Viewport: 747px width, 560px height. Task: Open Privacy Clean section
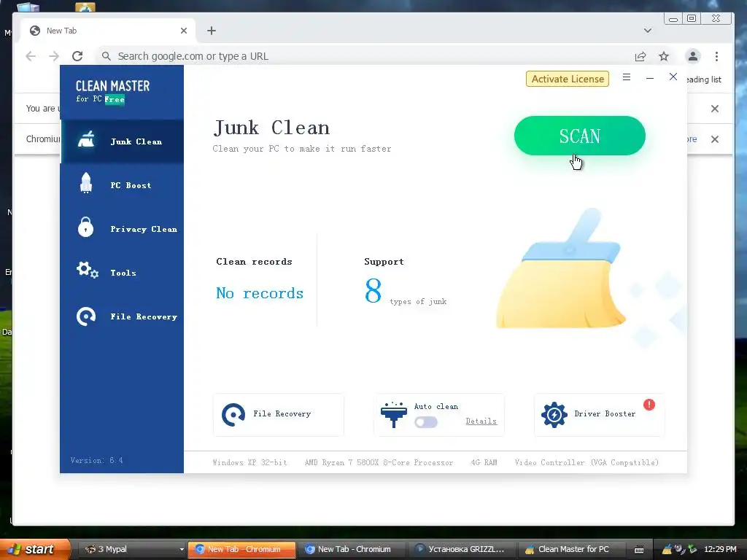coord(122,229)
